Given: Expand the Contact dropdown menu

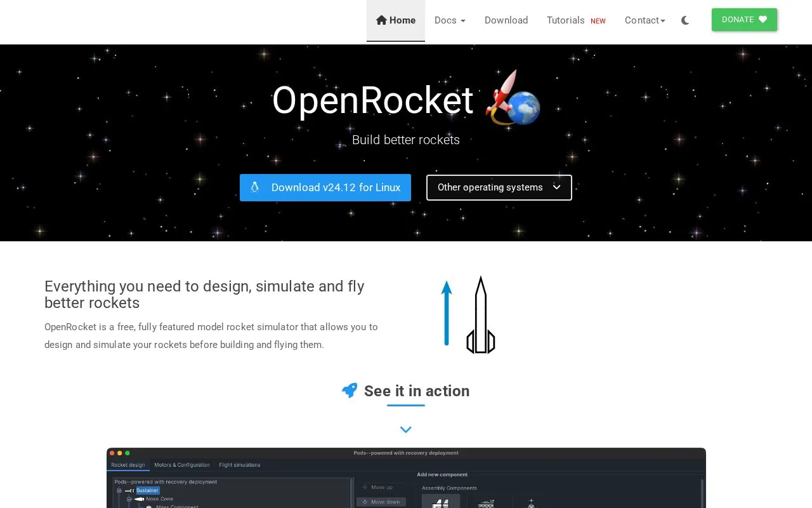Looking at the screenshot, I should (x=645, y=20).
